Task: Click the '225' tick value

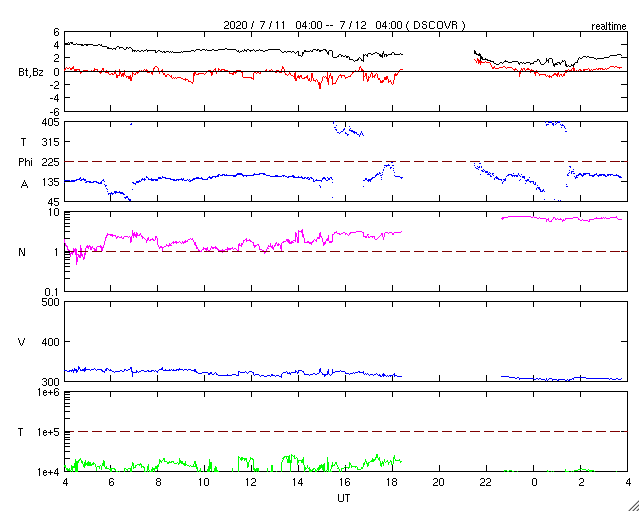Action: point(51,162)
